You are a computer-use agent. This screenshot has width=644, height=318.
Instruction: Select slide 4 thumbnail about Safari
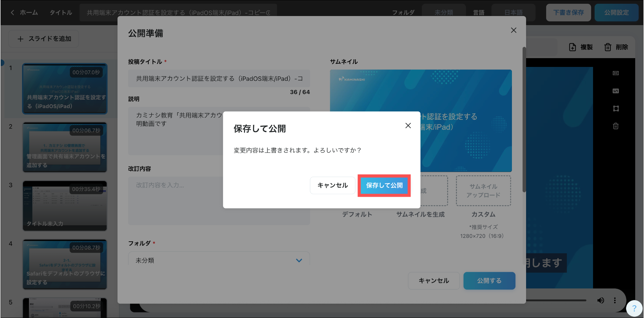point(65,264)
